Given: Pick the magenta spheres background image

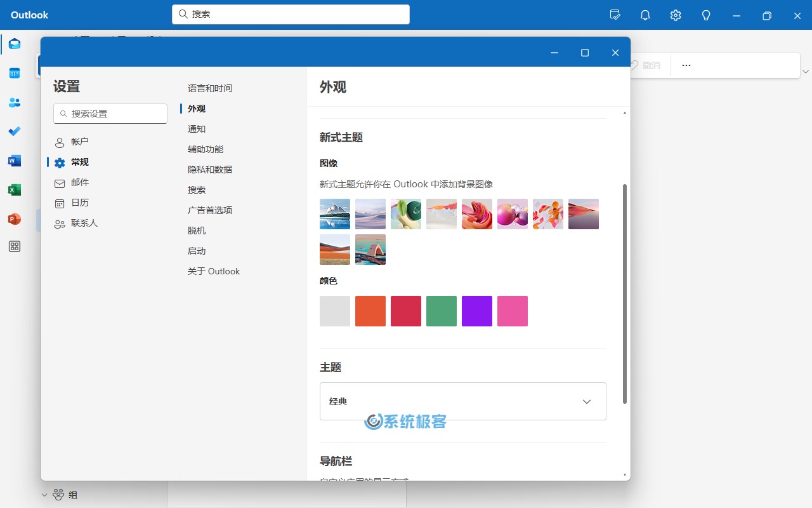Looking at the screenshot, I should coord(513,214).
